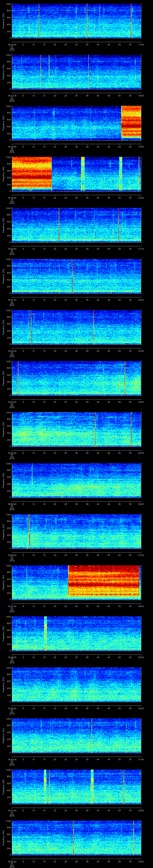
Task: Click the "33:00" end time label
Action: (x=141, y=862)
